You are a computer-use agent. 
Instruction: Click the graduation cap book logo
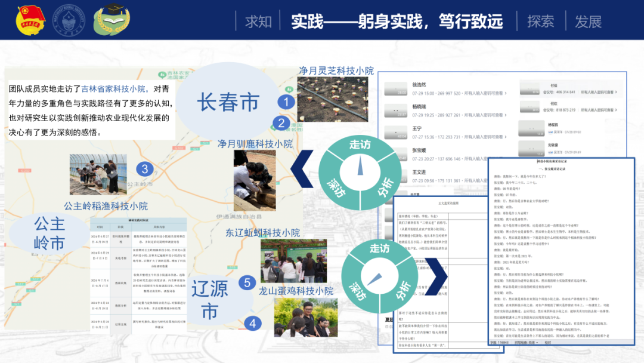(x=111, y=19)
